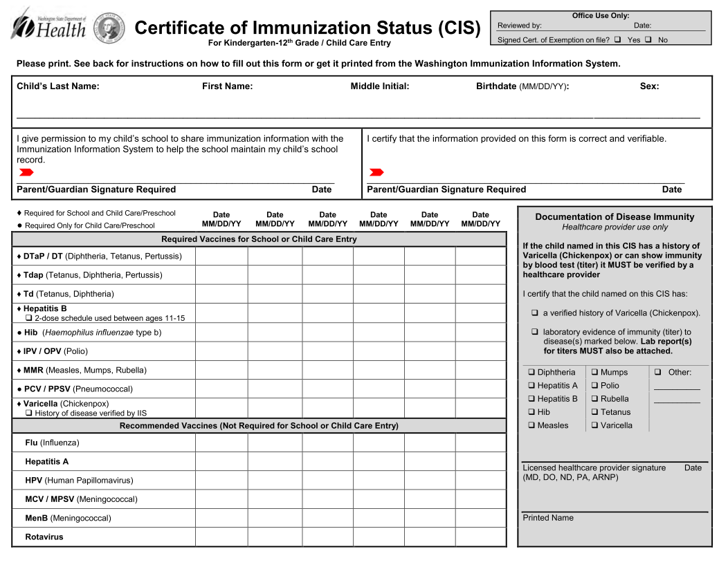Tick the Rubella immunity checkbox
This screenshot has height=567, width=728.
pos(594,398)
